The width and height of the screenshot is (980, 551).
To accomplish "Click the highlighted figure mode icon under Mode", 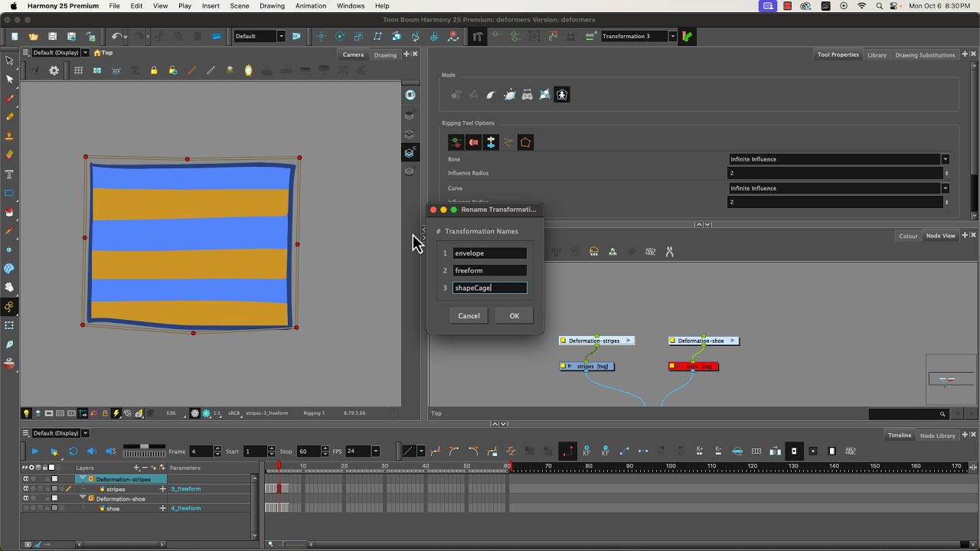I will coord(562,95).
